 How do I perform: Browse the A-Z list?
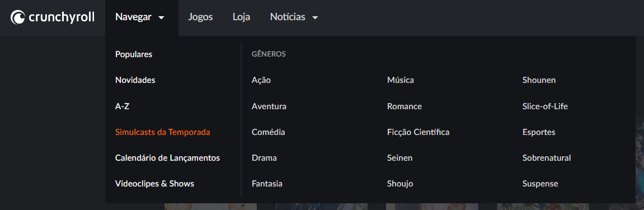(x=123, y=106)
